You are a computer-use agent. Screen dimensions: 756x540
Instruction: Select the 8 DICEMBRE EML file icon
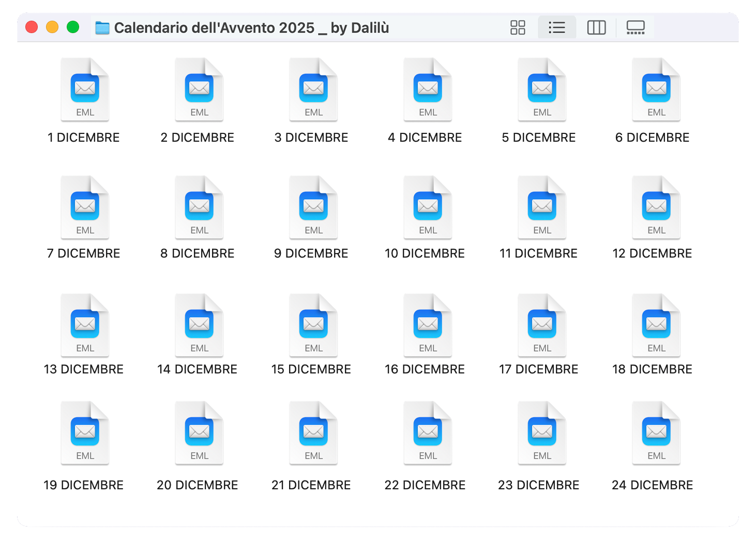200,207
